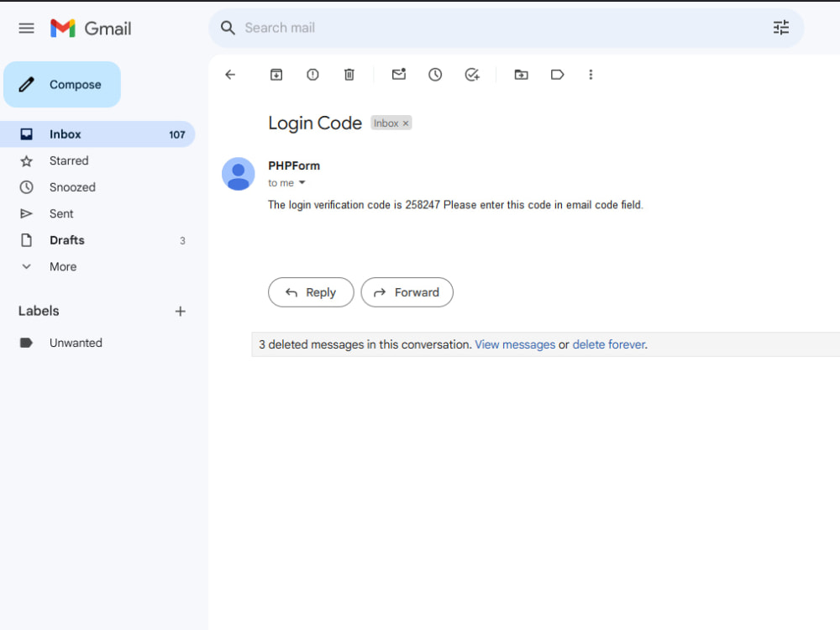Open More options three-dot menu
The height and width of the screenshot is (630, 840).
[591, 75]
